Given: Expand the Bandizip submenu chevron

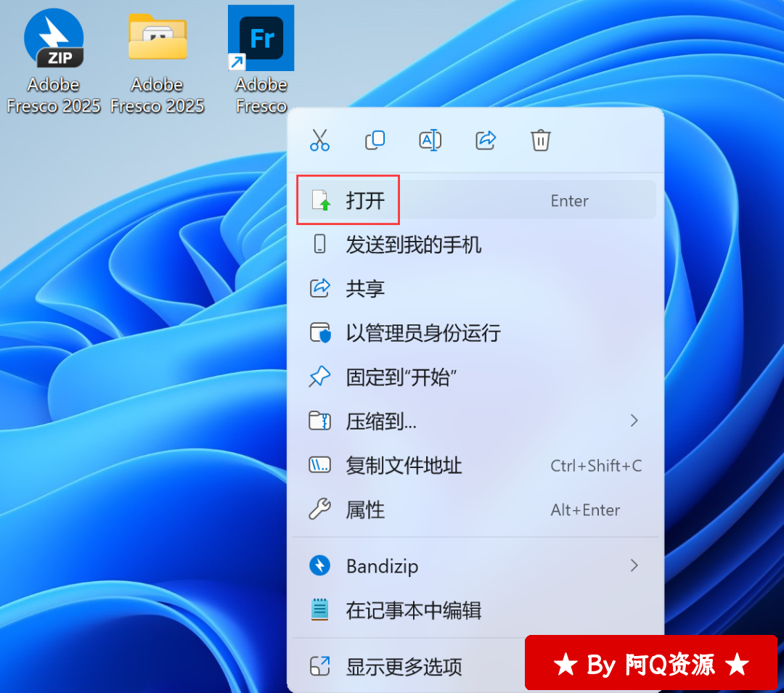Looking at the screenshot, I should click(634, 565).
